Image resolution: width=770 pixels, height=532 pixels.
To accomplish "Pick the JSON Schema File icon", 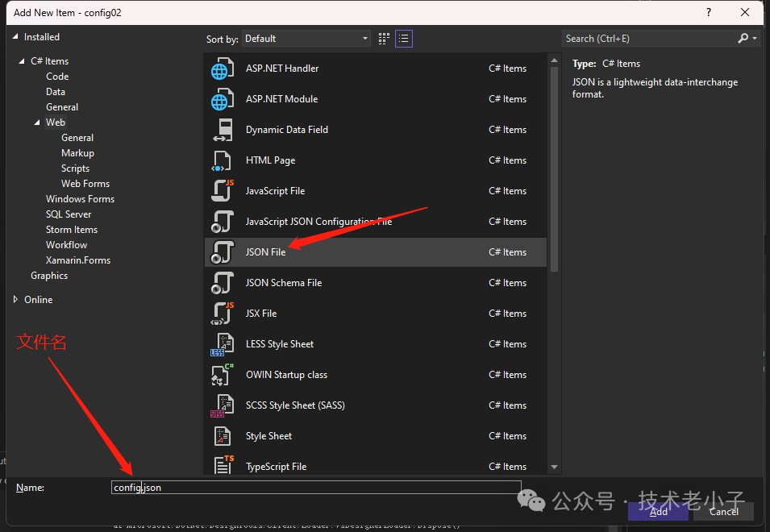I will (x=222, y=284).
